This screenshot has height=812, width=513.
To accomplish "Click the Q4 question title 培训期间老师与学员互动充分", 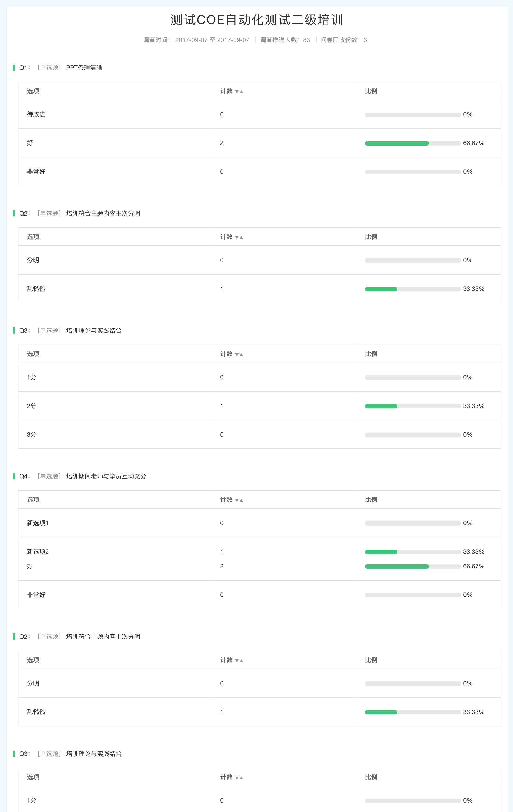I will point(106,476).
